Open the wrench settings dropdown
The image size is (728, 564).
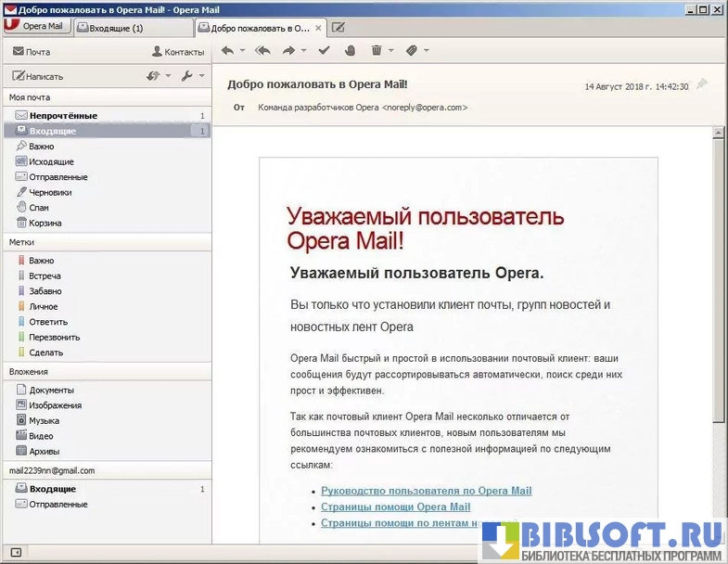pos(192,76)
